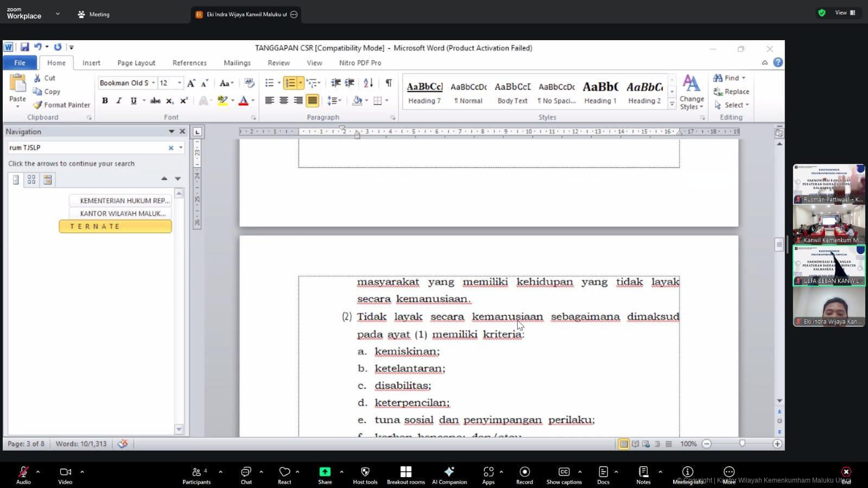Click the Sort button in Paragraph group
The width and height of the screenshot is (868, 488).
(368, 83)
